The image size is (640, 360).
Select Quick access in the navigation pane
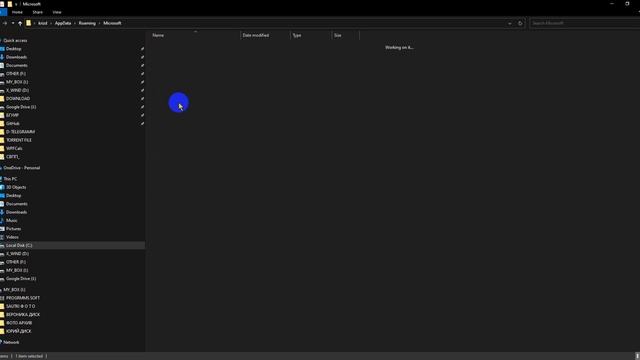pyautogui.click(x=15, y=40)
